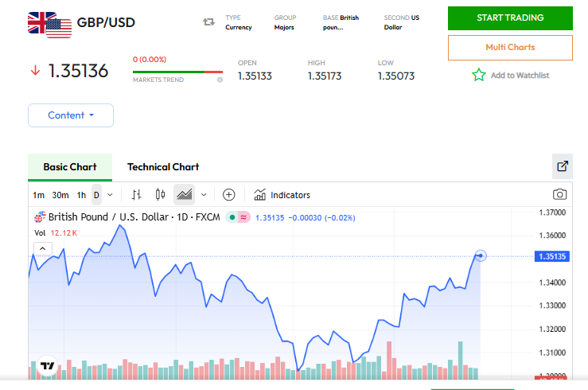Image resolution: width=588 pixels, height=390 pixels.
Task: Click the Multi Charts button
Action: pos(510,48)
